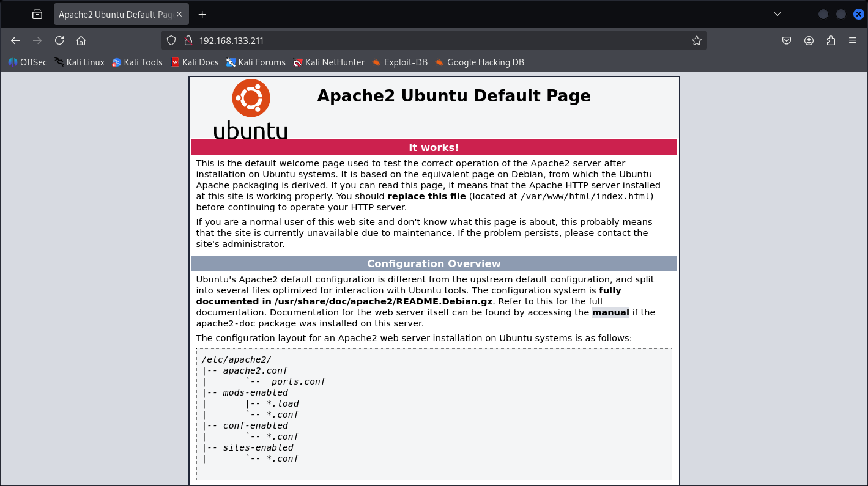Open the Firefox account icon

point(809,40)
